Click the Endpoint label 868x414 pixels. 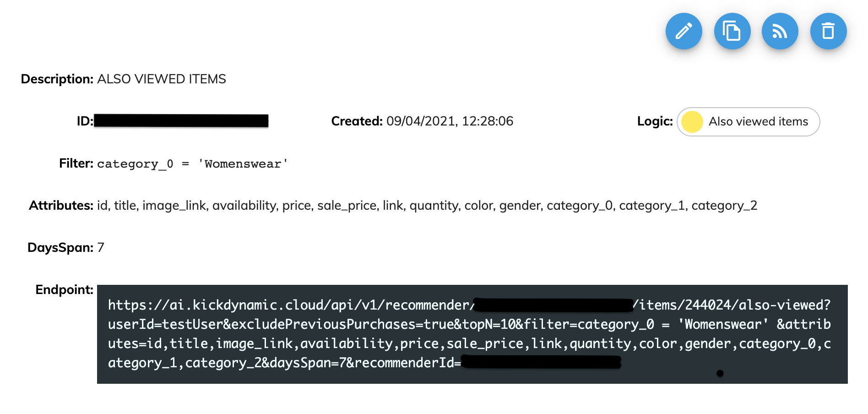(65, 290)
